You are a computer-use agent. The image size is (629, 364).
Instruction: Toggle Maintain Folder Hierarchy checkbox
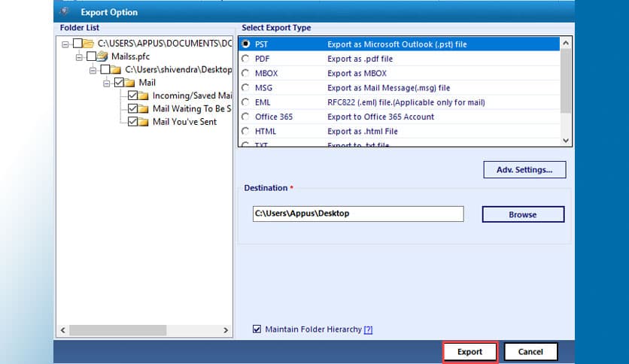257,329
